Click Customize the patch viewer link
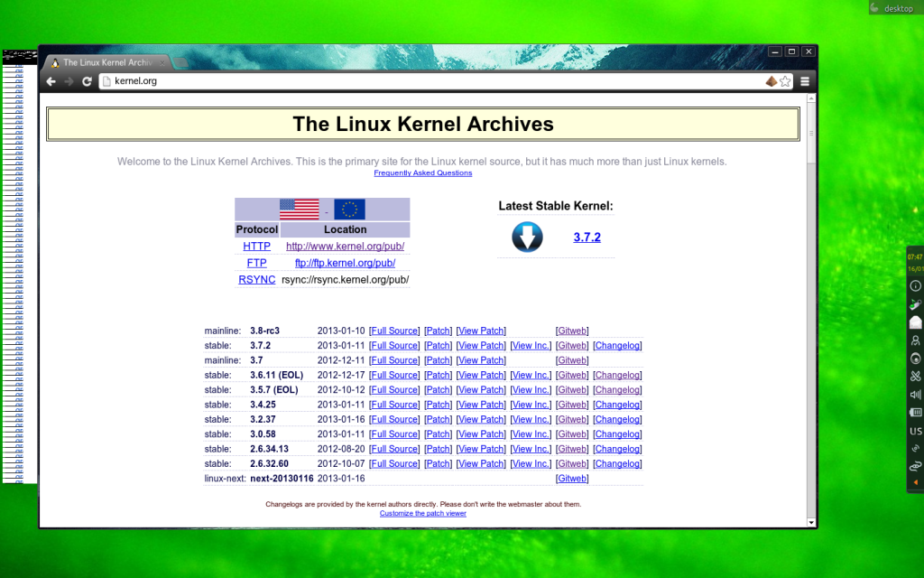 (x=422, y=513)
